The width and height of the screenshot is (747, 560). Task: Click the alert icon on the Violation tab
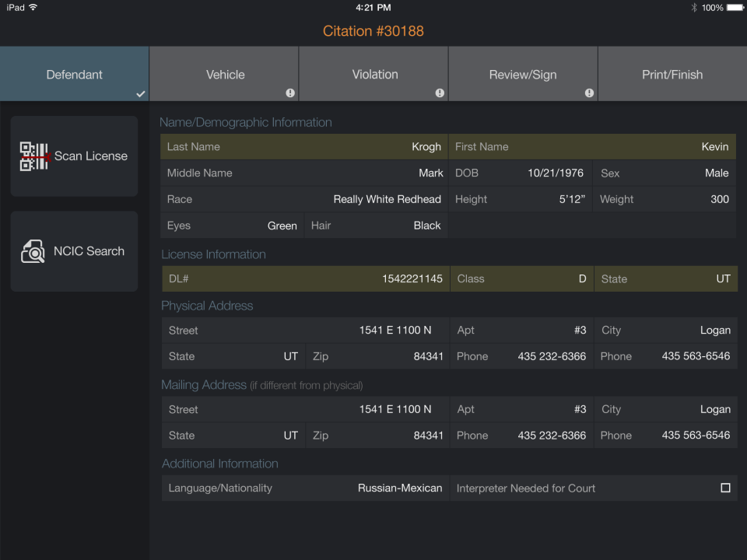pos(440,93)
